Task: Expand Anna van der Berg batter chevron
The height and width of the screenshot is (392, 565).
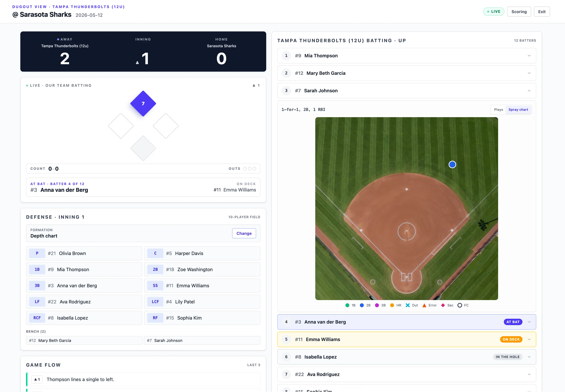Action: [x=529, y=322]
